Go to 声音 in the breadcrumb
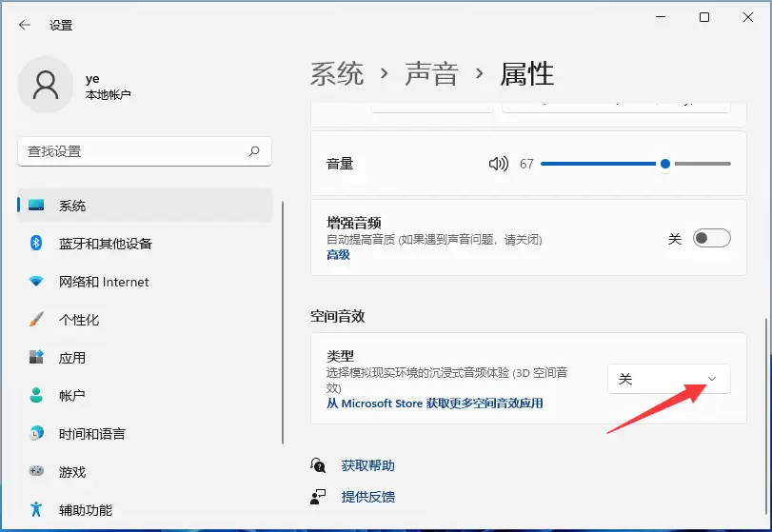The image size is (772, 532). tap(431, 74)
